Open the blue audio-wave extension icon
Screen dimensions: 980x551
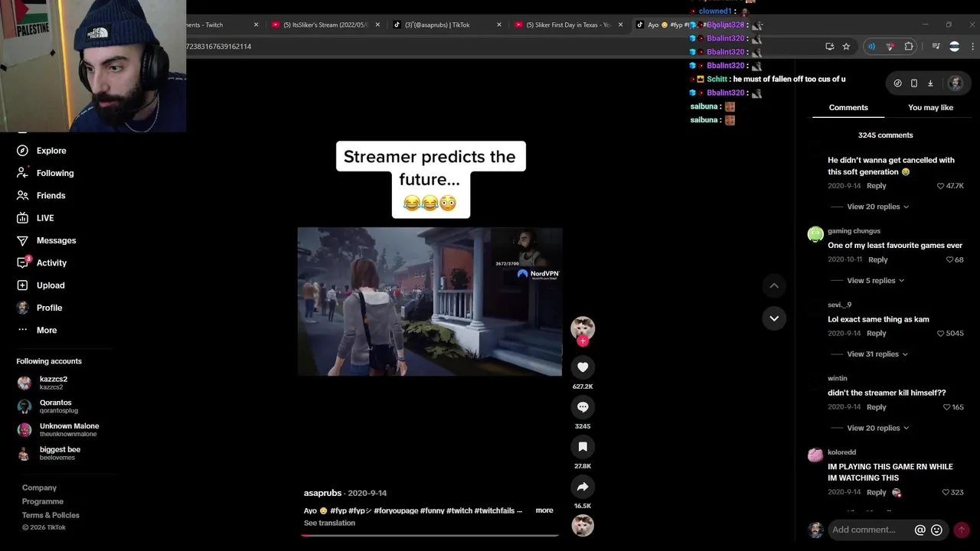tap(871, 47)
